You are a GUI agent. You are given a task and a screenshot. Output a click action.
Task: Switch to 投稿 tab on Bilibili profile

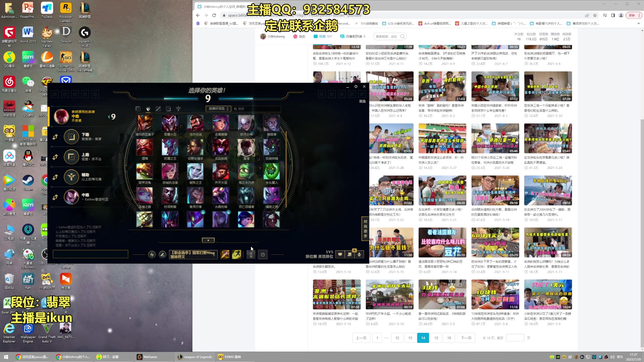tap(323, 37)
